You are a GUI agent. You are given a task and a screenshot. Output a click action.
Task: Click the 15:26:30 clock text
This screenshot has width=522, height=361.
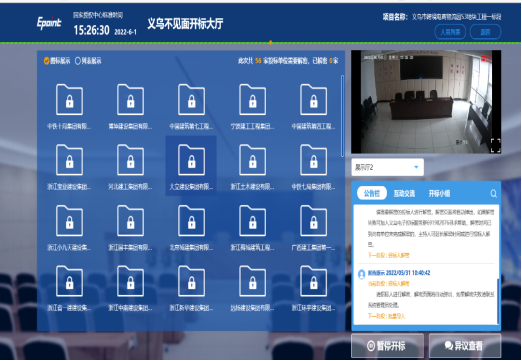(91, 31)
